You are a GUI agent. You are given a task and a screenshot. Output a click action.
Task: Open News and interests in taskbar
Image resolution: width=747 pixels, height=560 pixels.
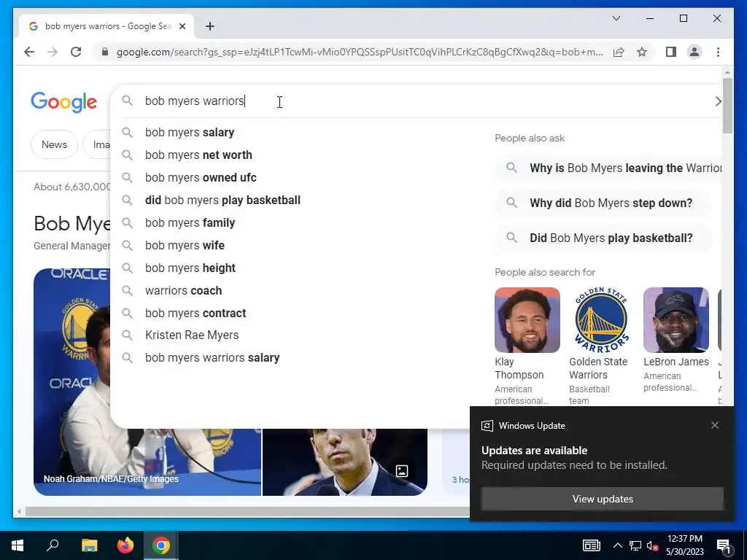click(591, 545)
